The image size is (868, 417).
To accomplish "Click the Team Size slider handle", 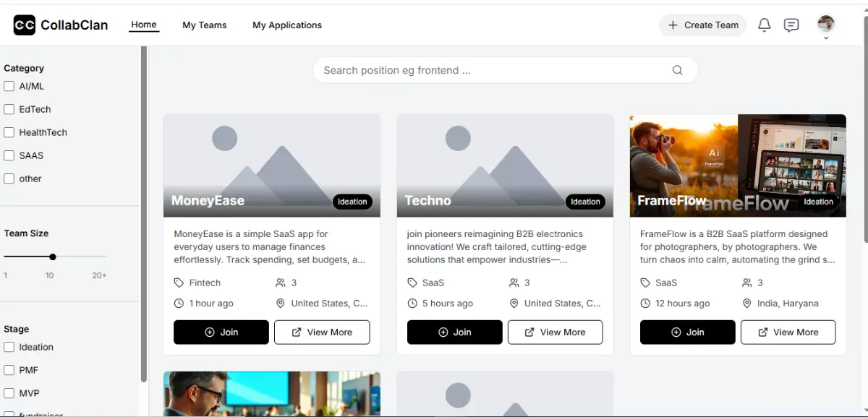I will pyautogui.click(x=53, y=257).
